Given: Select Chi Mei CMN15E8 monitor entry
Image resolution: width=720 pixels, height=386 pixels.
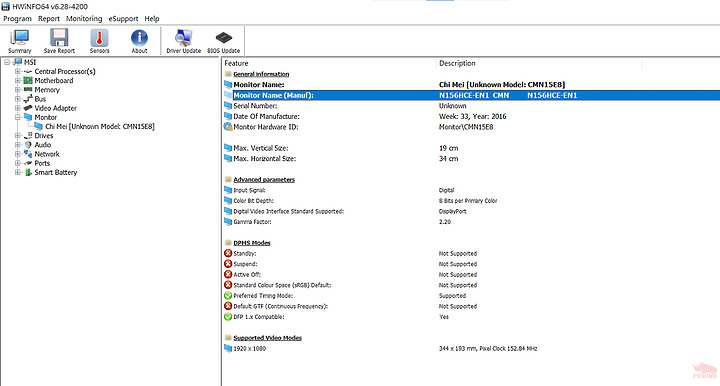Looking at the screenshot, I should (x=100, y=126).
